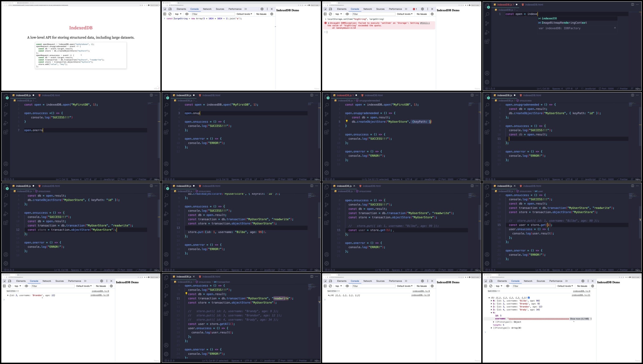Open the indexedDB.html tab in the getAll frame
The image size is (643, 364).
tap(209, 277)
